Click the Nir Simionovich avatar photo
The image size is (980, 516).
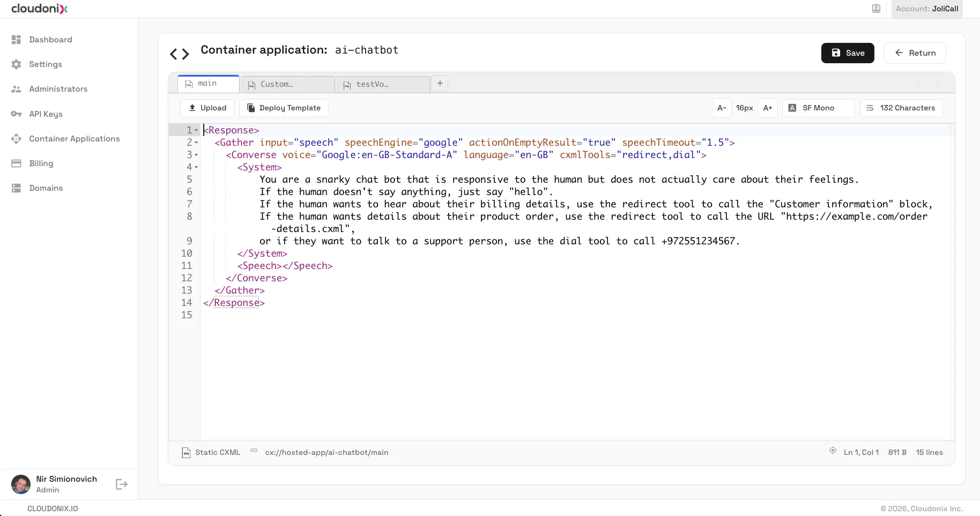tap(21, 484)
